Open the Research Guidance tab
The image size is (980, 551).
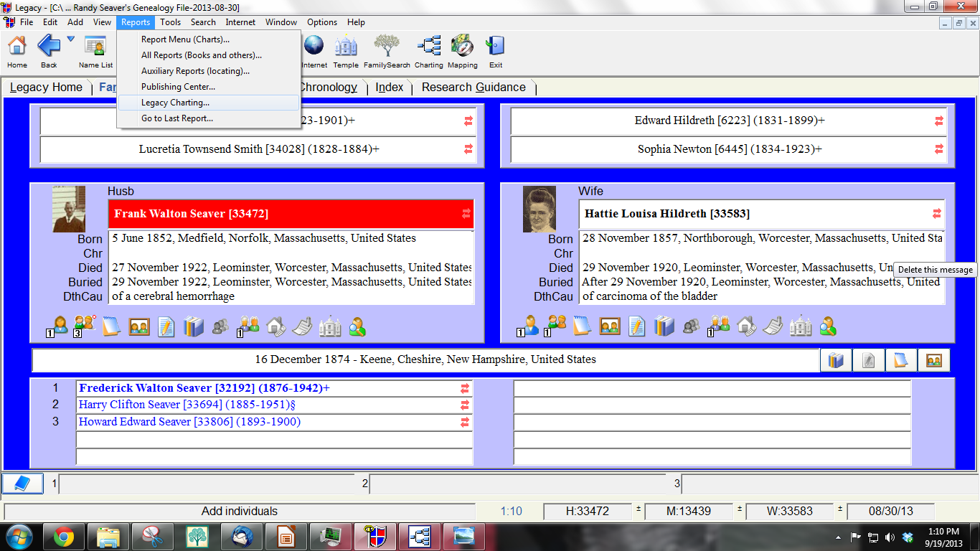click(473, 88)
